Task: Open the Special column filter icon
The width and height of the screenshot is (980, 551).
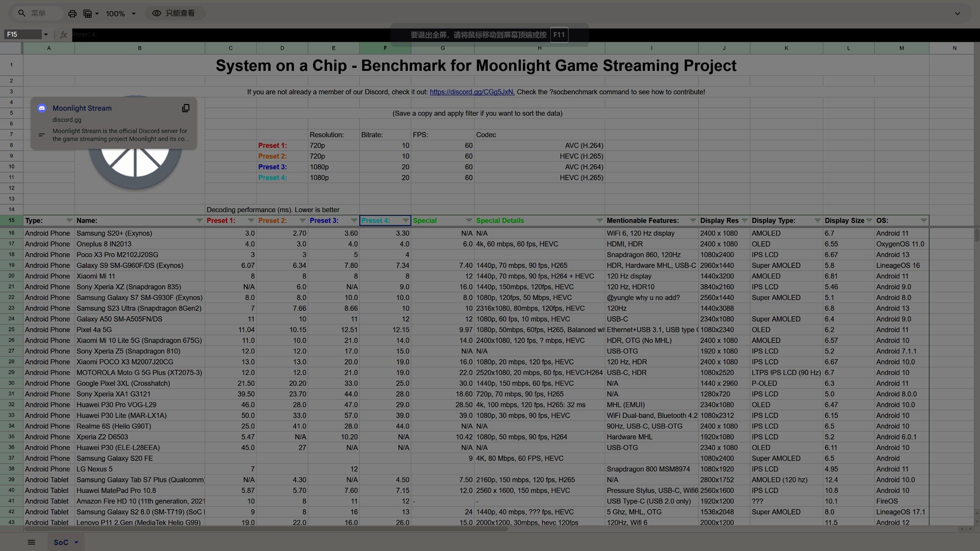Action: [x=469, y=220]
